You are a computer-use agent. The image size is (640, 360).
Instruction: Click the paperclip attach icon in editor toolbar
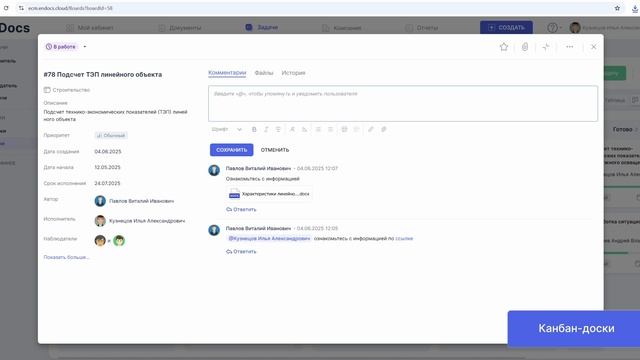[384, 129]
